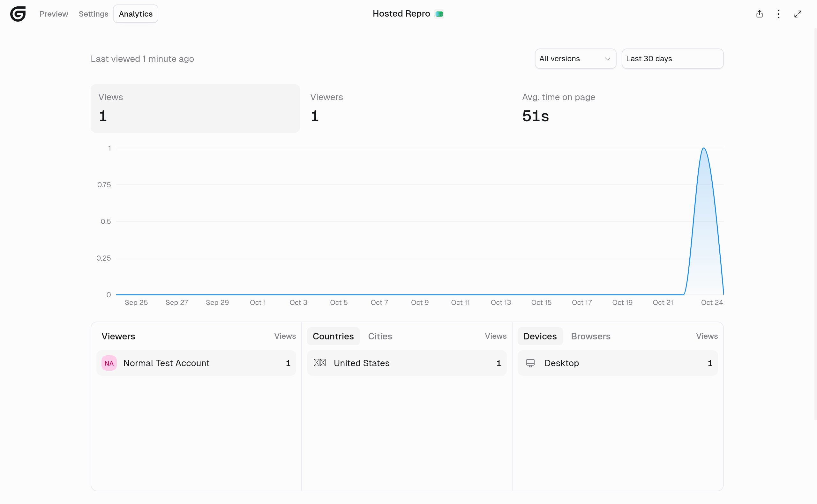Switch to the Preview tab
This screenshot has width=817, height=504.
(x=54, y=14)
